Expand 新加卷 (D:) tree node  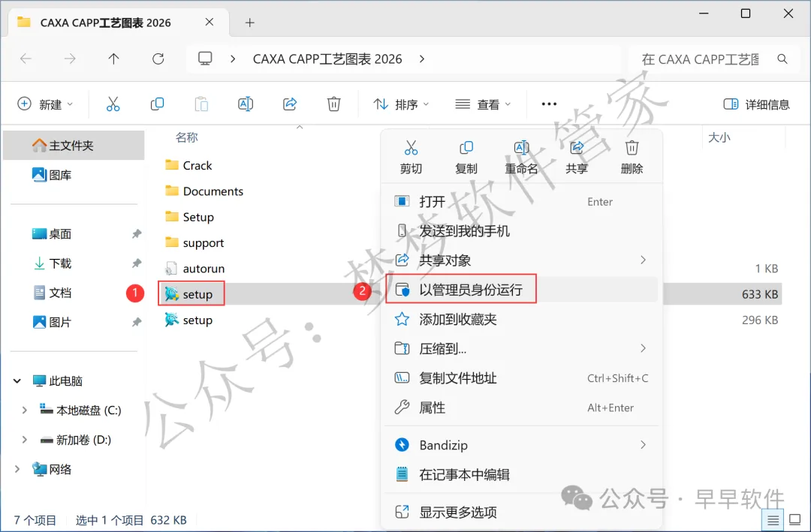pyautogui.click(x=24, y=440)
